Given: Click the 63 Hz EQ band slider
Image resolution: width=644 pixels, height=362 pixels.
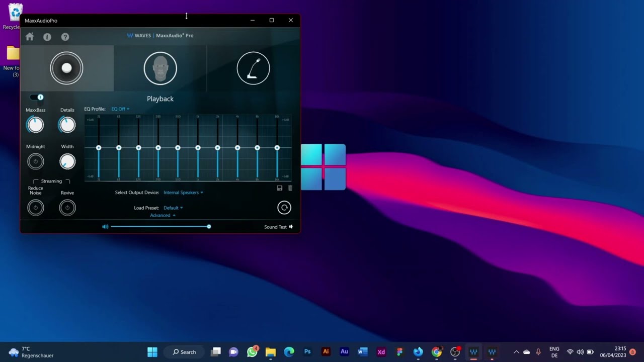Looking at the screenshot, I should 119,148.
